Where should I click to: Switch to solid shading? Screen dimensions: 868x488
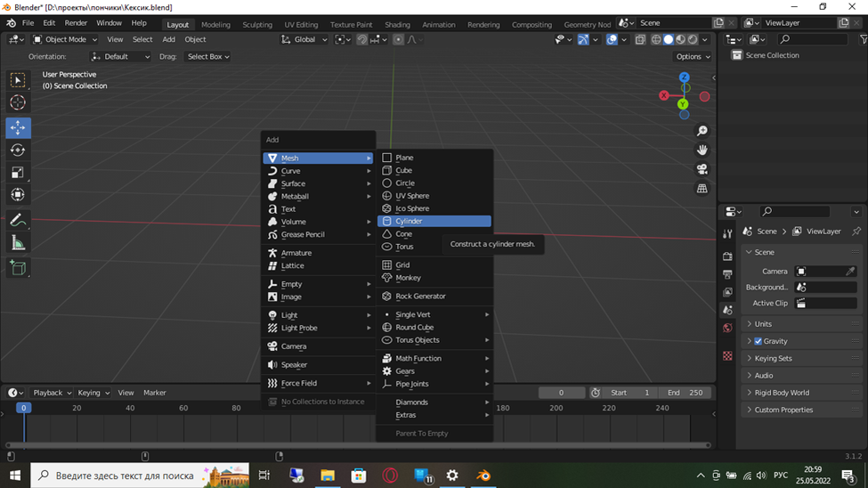coord(669,39)
